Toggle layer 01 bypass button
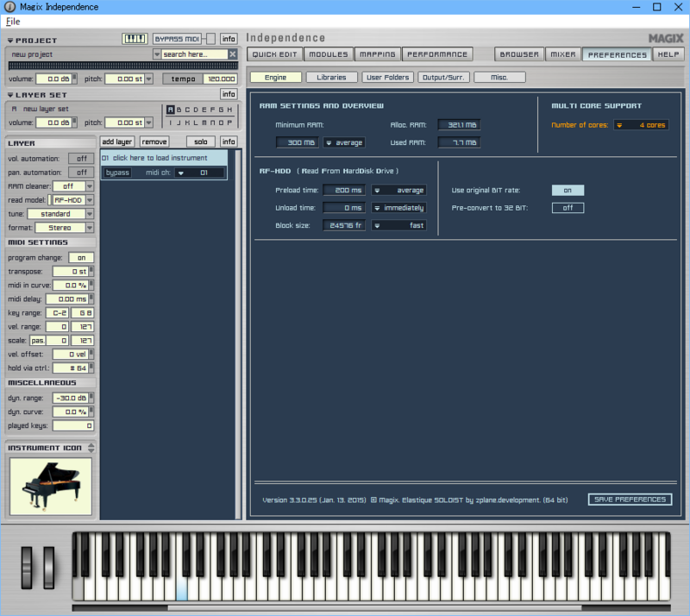This screenshot has width=690, height=616. tap(117, 173)
